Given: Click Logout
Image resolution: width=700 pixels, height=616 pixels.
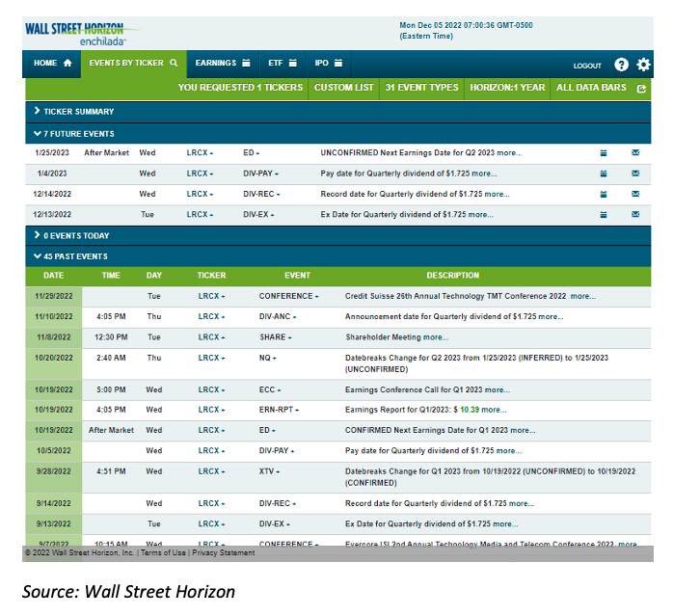Looking at the screenshot, I should pyautogui.click(x=587, y=66).
